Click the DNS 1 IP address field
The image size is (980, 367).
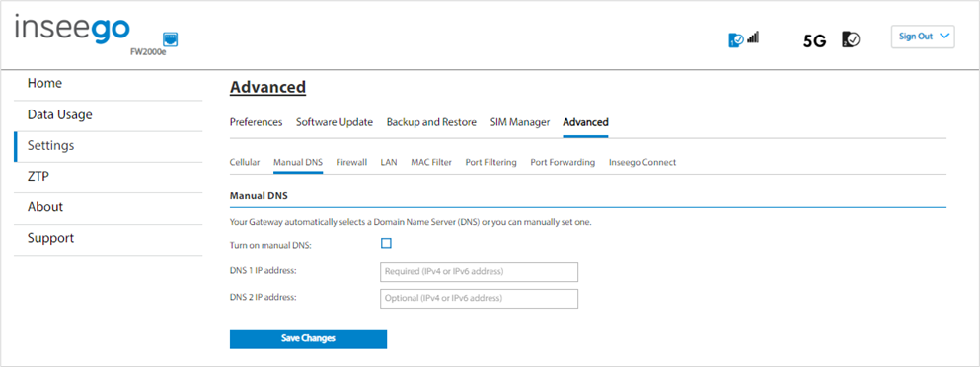[479, 272]
